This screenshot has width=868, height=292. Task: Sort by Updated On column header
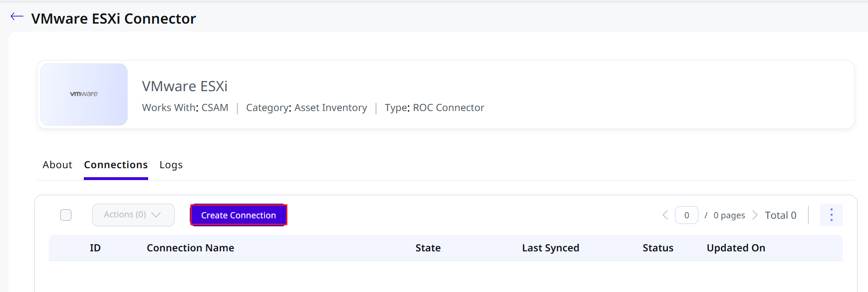click(x=736, y=248)
